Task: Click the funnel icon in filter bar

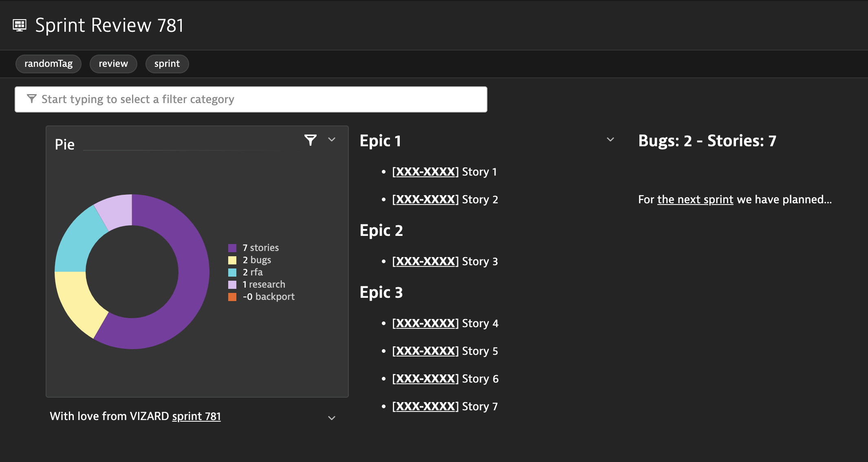Action: tap(31, 99)
